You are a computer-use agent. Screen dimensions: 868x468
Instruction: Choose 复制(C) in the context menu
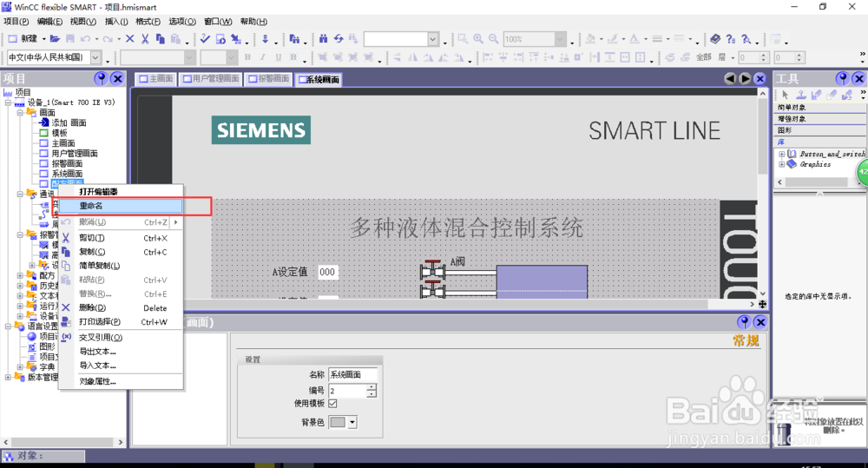[x=120, y=252]
